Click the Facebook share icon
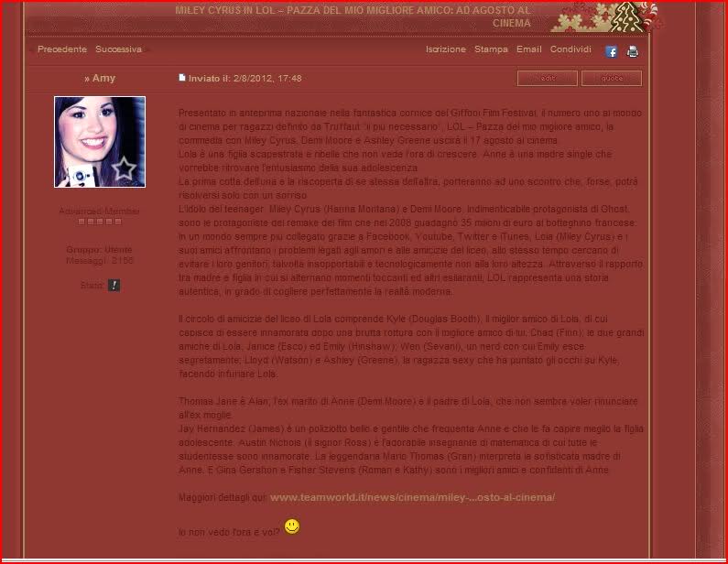728x564 pixels. 611,51
